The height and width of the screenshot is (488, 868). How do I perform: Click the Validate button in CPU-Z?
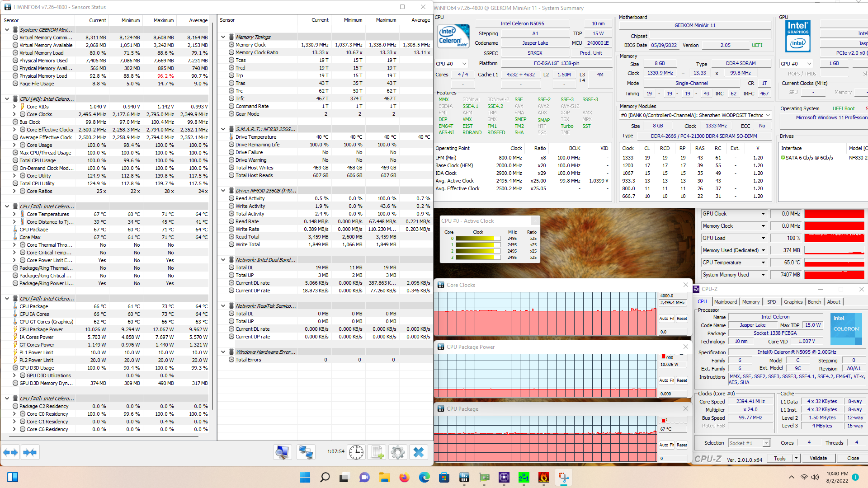pyautogui.click(x=818, y=458)
